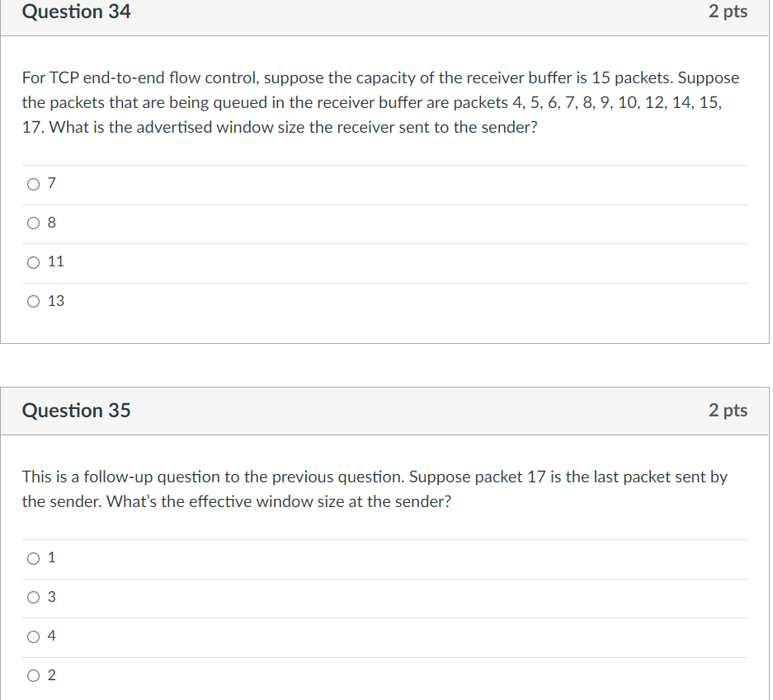Click the answer label text 1

[51, 557]
